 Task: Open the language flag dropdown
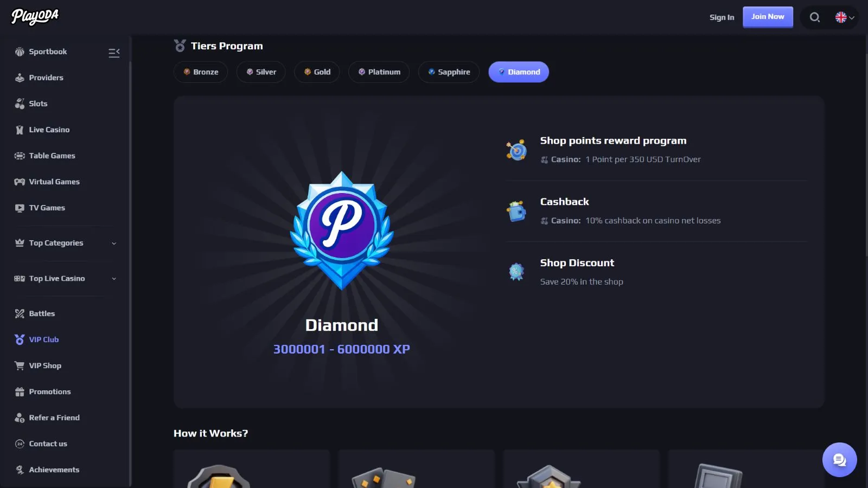tap(845, 17)
